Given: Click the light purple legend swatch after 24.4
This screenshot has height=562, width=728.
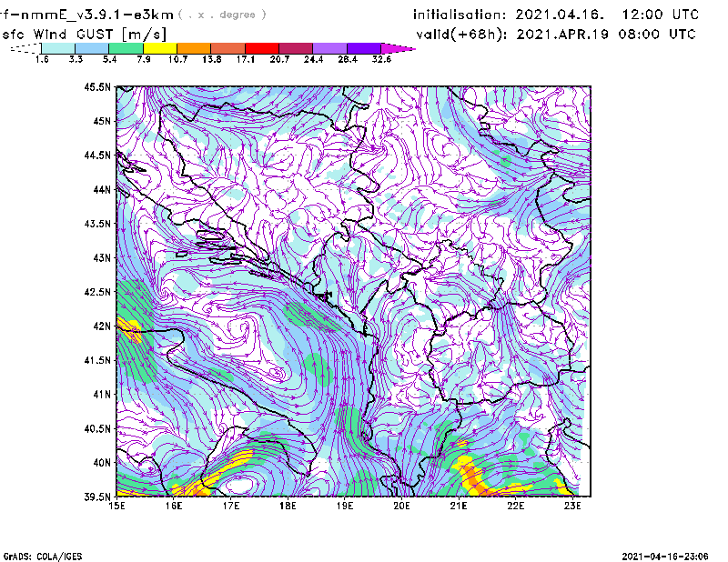Looking at the screenshot, I should pos(330,48).
